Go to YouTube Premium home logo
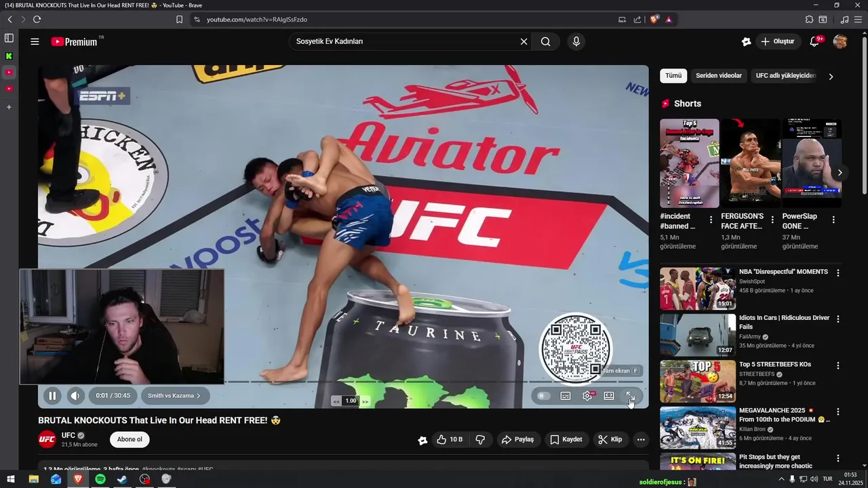Viewport: 868px width, 488px height. tap(74, 41)
